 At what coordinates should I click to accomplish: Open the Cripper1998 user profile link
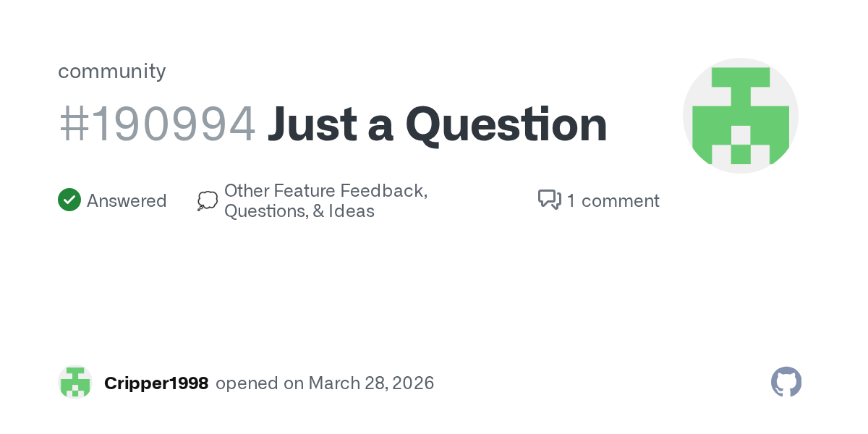(x=156, y=383)
